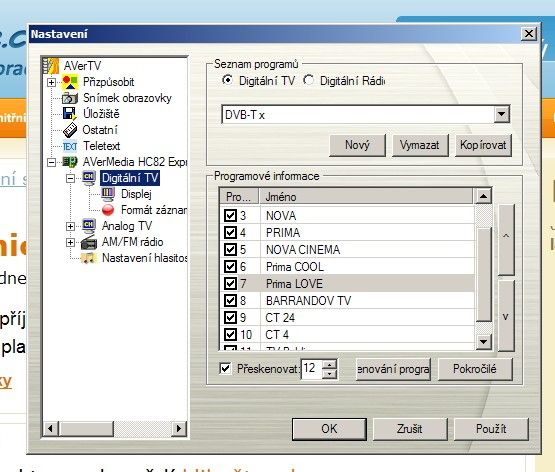This screenshot has height=472, width=555.
Task: Collapse the AVerMedia HC82 tree node
Action: (51, 162)
